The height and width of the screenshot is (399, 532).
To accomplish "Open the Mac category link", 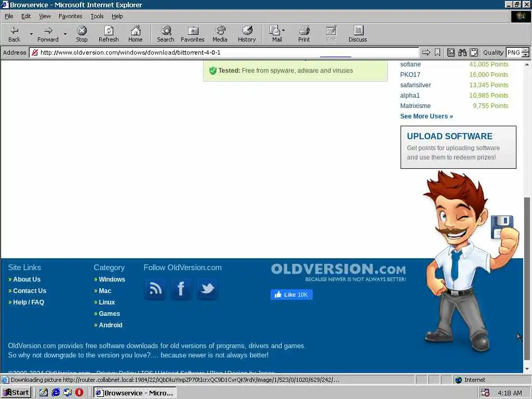I will 105,291.
